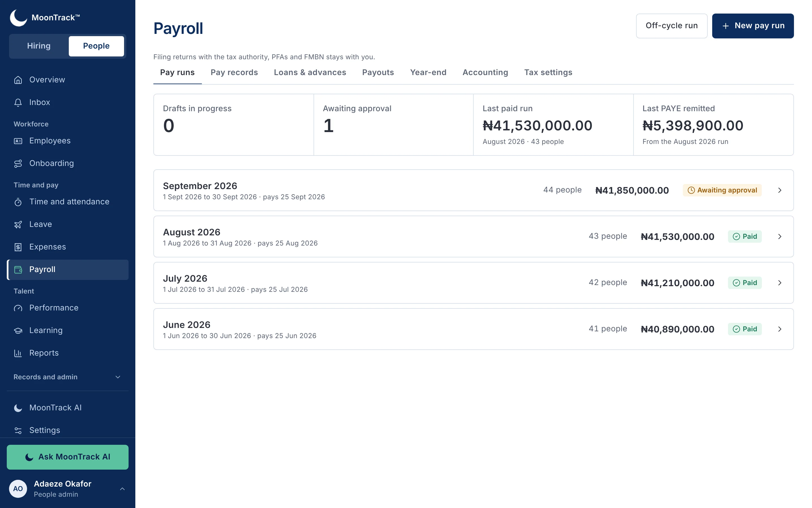
Task: Open Leave via the airplane icon
Action: (18, 224)
